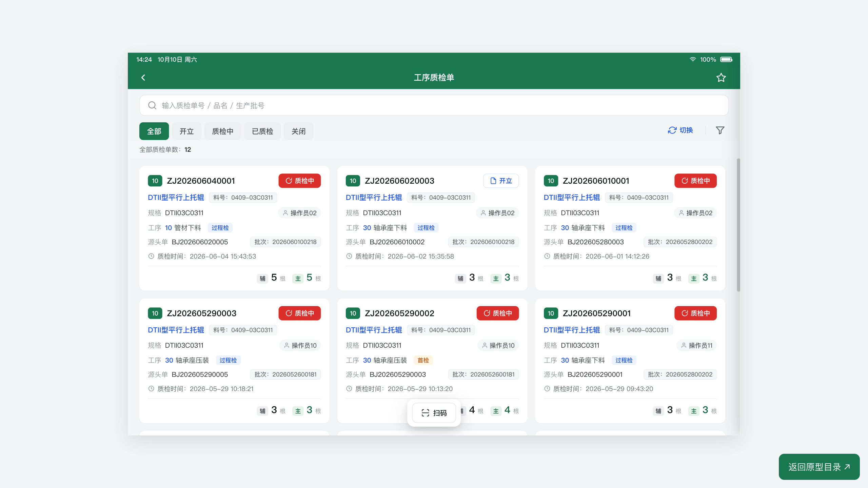
Task: Select the 质检中 tab
Action: pos(223,131)
